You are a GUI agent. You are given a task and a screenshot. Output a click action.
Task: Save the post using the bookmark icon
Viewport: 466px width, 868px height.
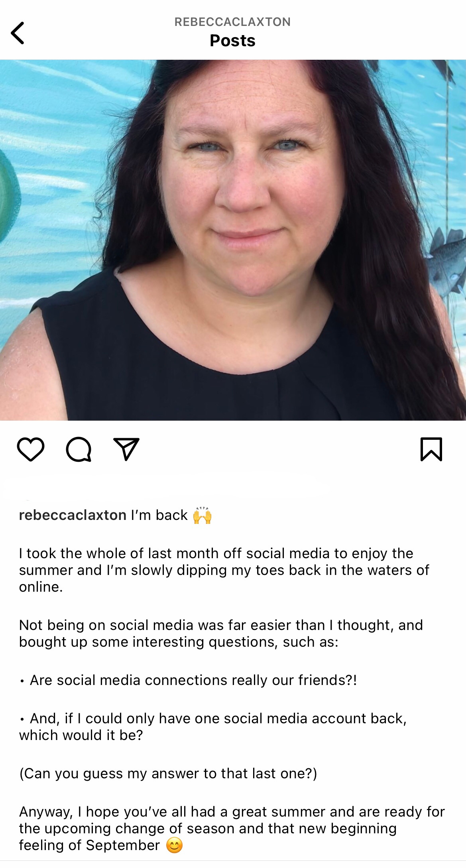[431, 449]
